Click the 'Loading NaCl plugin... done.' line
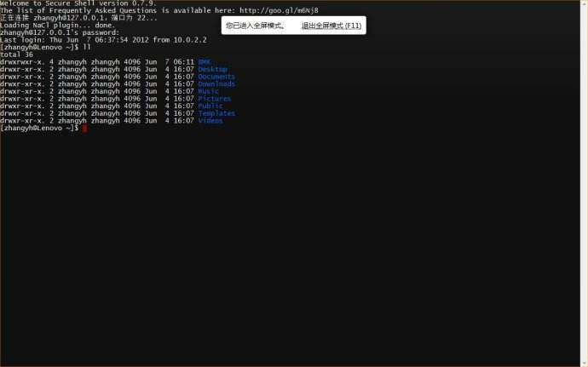Image resolution: width=588 pixels, height=367 pixels. [58, 26]
